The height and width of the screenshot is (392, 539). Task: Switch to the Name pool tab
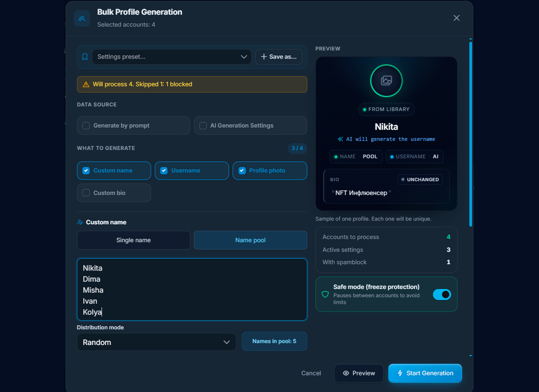(250, 240)
